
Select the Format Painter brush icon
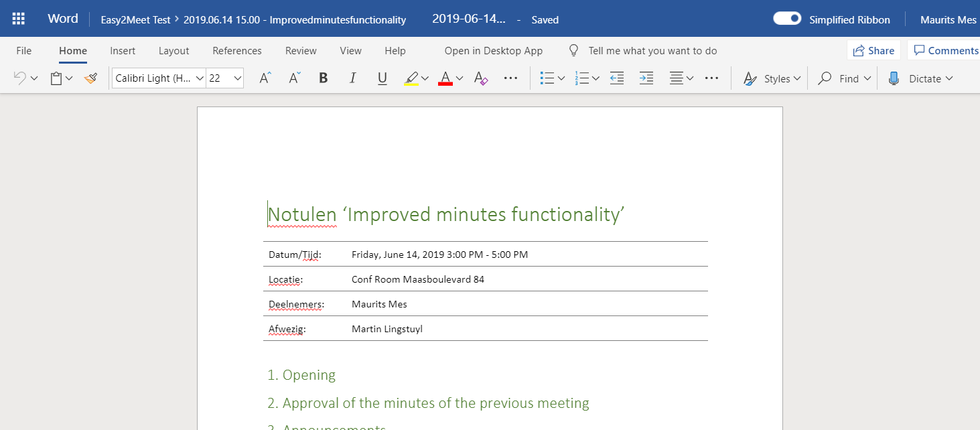(x=91, y=78)
